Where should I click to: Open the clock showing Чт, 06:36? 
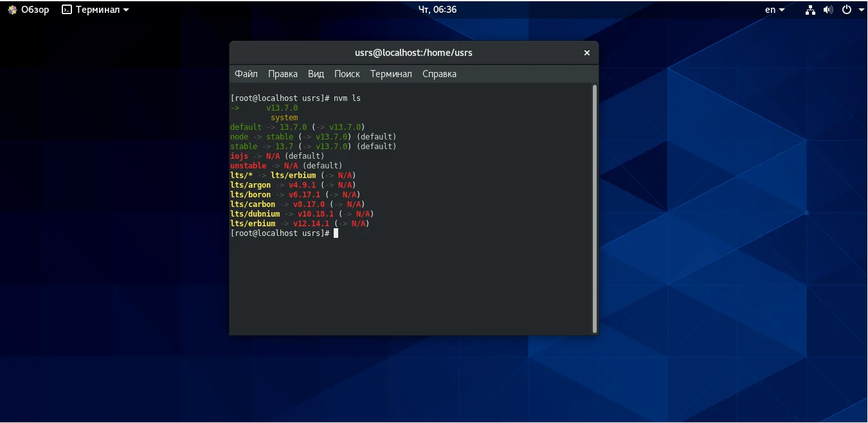[x=437, y=10]
